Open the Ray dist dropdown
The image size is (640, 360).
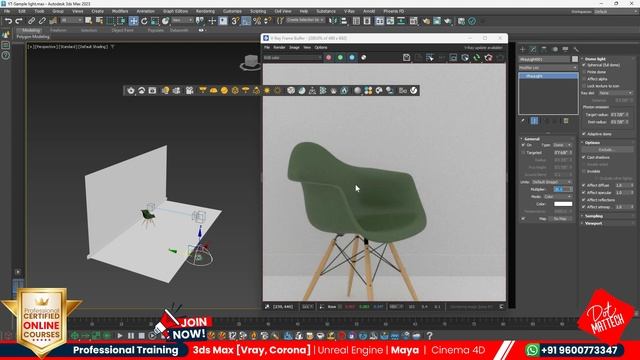[x=616, y=93]
